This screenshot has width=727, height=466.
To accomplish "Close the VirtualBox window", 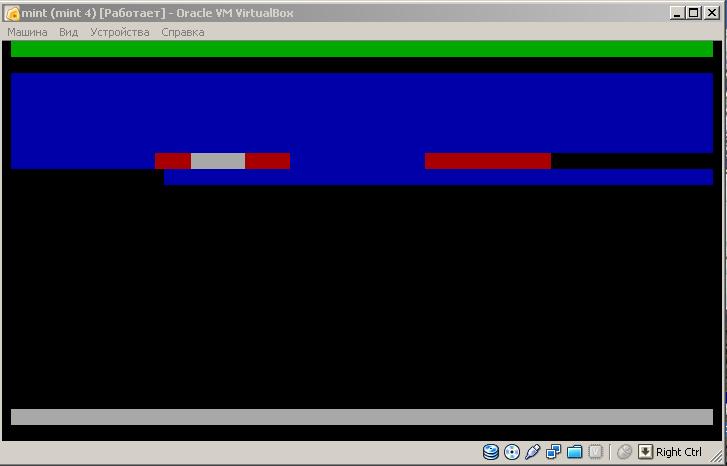I will 712,13.
